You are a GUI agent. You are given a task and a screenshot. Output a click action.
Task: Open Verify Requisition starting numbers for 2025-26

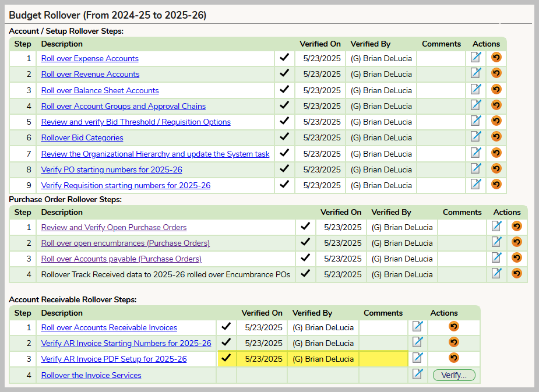(126, 186)
